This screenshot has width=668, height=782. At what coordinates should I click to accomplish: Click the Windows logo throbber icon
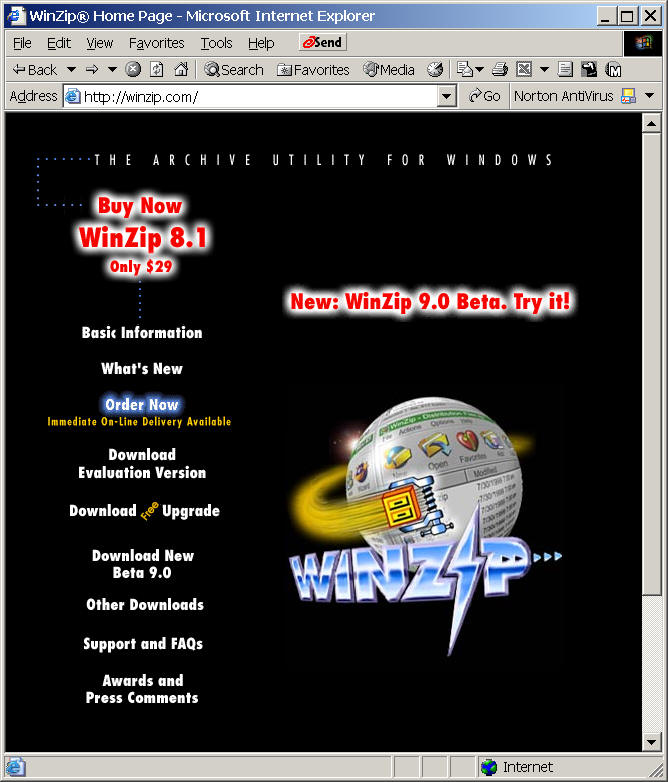[644, 43]
